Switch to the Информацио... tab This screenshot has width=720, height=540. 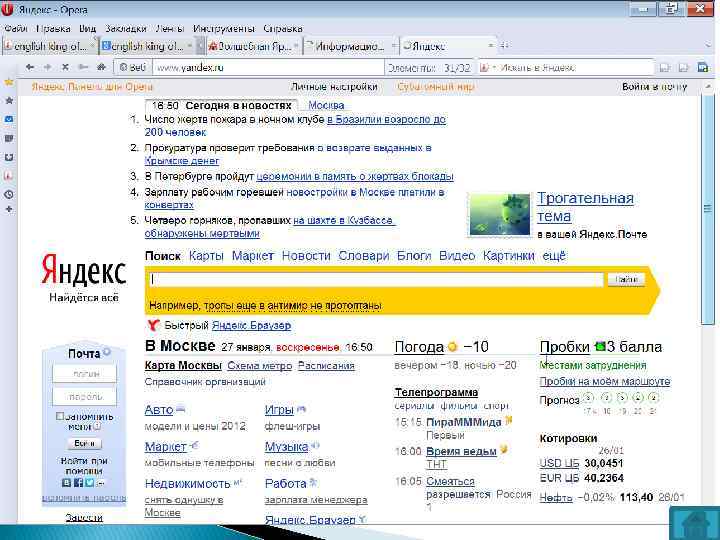pyautogui.click(x=350, y=46)
